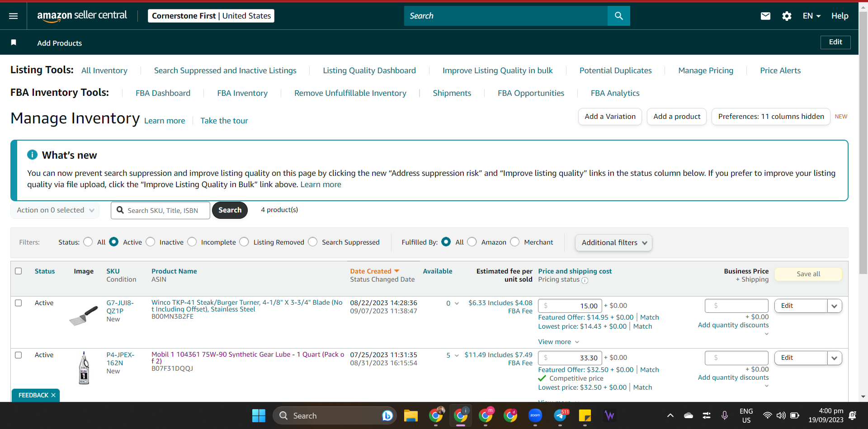Open Search Suppressed and Inactive Listings
The width and height of the screenshot is (868, 429).
click(x=225, y=71)
